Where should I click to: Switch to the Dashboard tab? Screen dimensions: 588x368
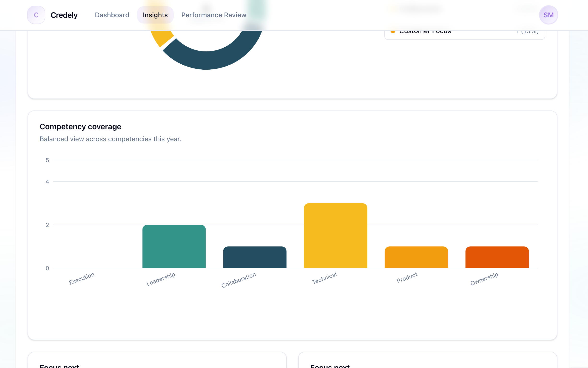112,15
